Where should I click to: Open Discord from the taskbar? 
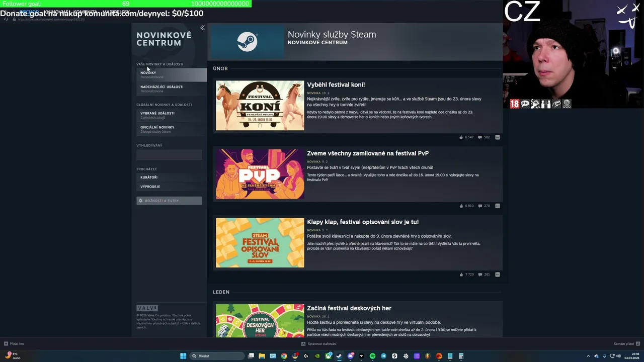[x=350, y=356]
